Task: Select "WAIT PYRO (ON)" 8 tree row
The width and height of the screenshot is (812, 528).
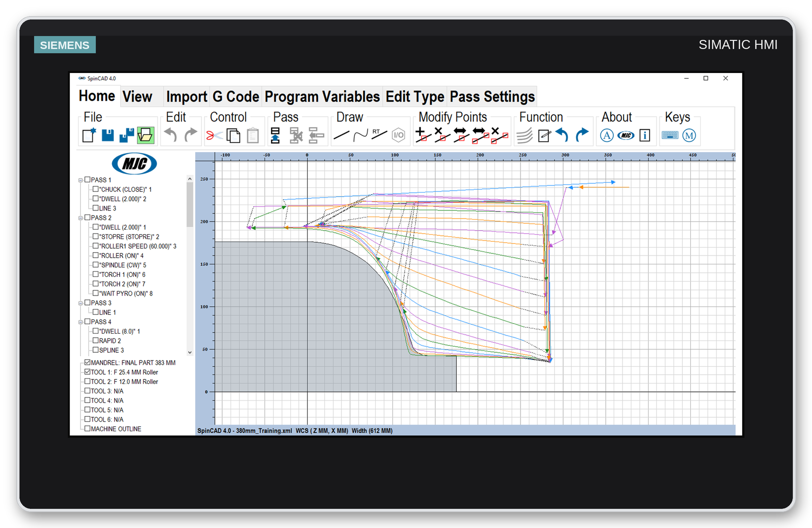Action: click(126, 293)
